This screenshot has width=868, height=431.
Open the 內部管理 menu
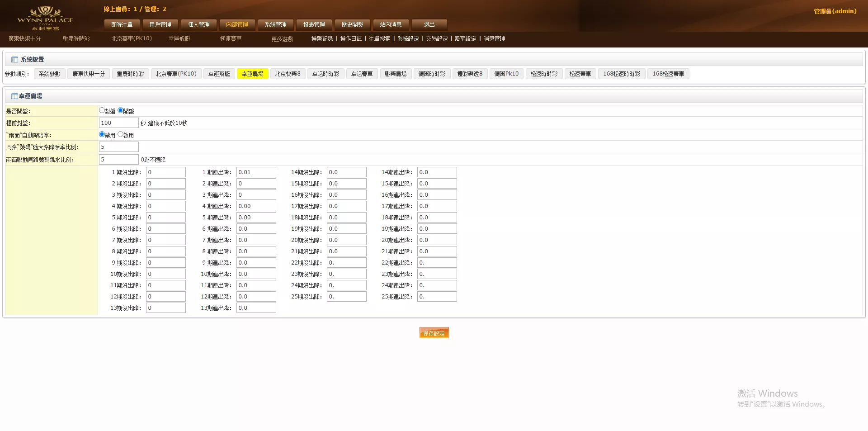[237, 25]
